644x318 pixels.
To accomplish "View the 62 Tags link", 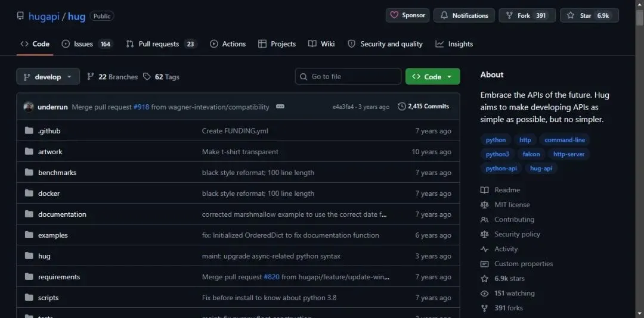I will click(x=161, y=77).
